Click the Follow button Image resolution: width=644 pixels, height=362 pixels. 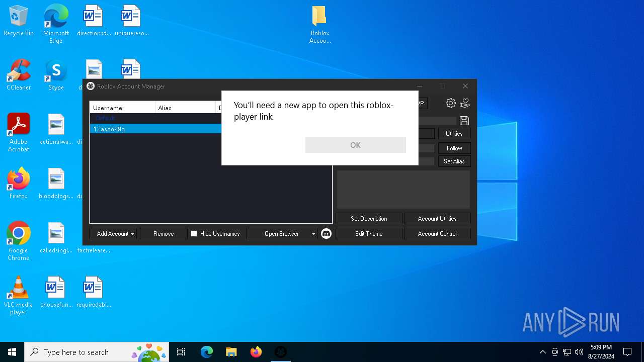point(454,148)
